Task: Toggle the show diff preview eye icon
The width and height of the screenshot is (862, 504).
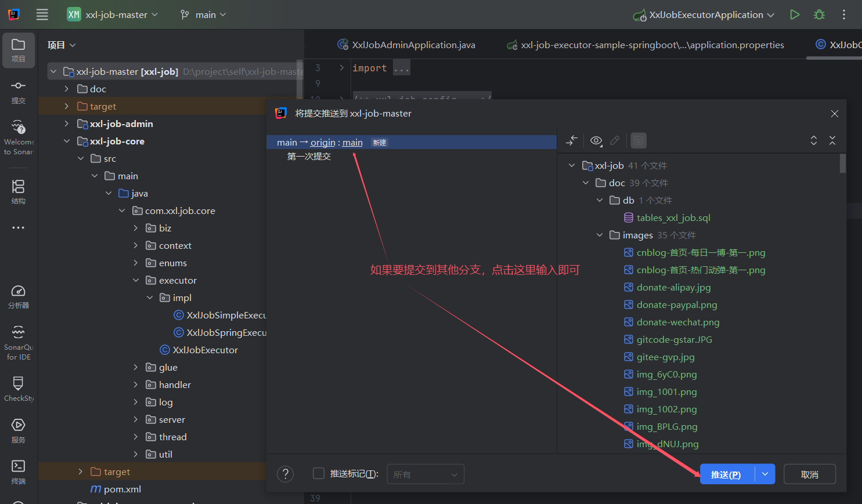Action: pos(596,140)
